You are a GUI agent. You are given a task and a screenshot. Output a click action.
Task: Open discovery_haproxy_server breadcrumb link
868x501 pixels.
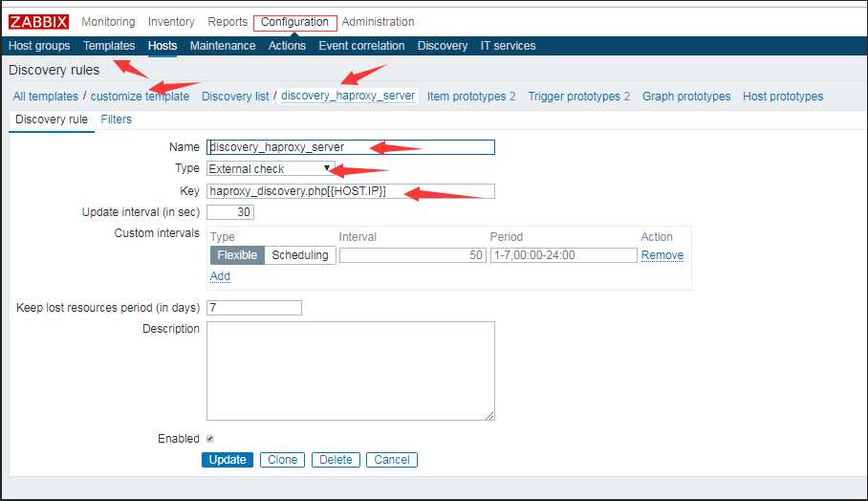point(348,96)
